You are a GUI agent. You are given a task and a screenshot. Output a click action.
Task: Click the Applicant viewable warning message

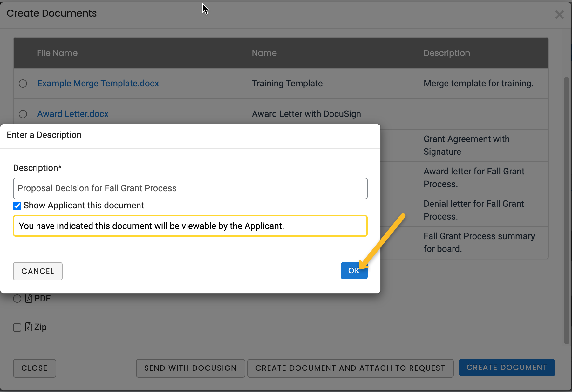click(x=190, y=226)
